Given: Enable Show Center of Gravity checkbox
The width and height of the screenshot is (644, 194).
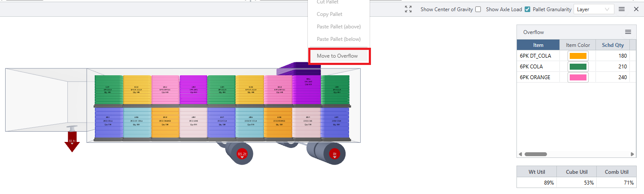Looking at the screenshot, I should (x=478, y=9).
